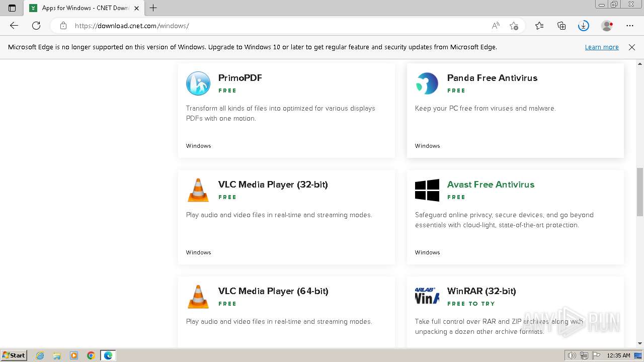Image resolution: width=644 pixels, height=362 pixels.
Task: Open the Avast Free Antivirus title link
Action: point(491,185)
